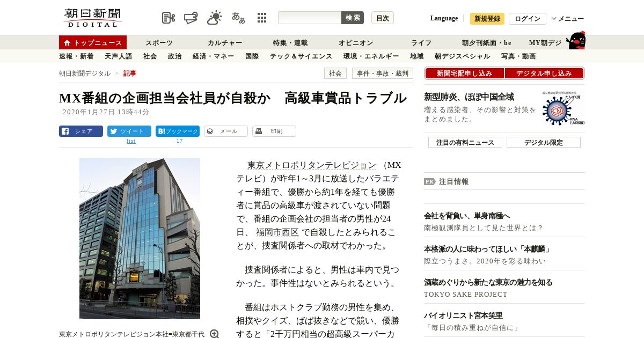The height and width of the screenshot is (338, 644).
Task: Send article by mail (メール)
Action: click(226, 131)
